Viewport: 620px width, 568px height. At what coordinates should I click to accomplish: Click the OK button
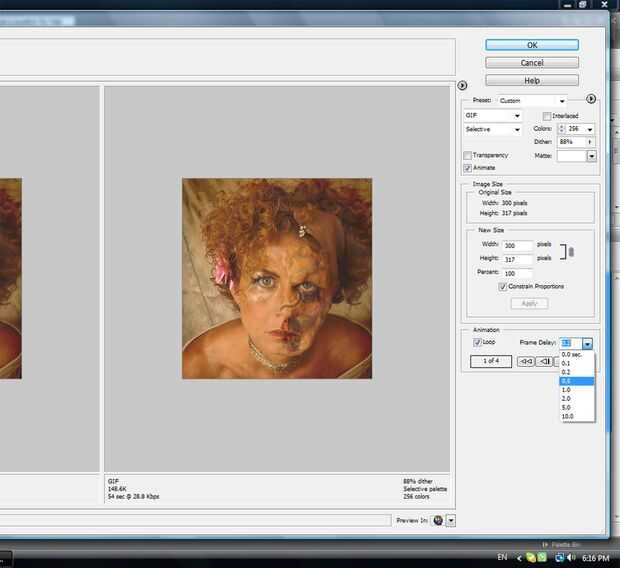(x=532, y=45)
